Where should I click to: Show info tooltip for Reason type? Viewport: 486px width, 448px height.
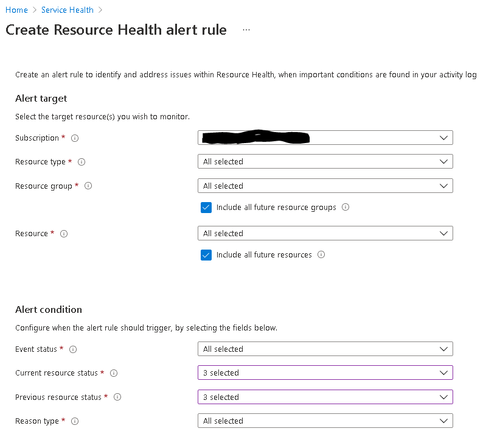point(75,421)
